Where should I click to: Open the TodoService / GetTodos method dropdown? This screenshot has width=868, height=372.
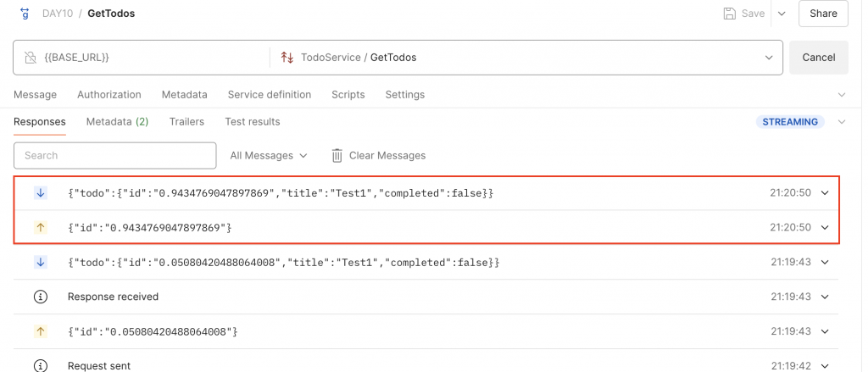(769, 58)
